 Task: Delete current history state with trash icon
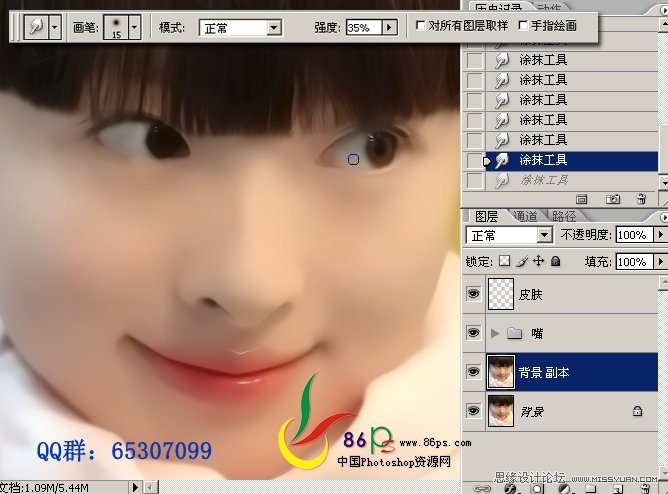tap(641, 199)
